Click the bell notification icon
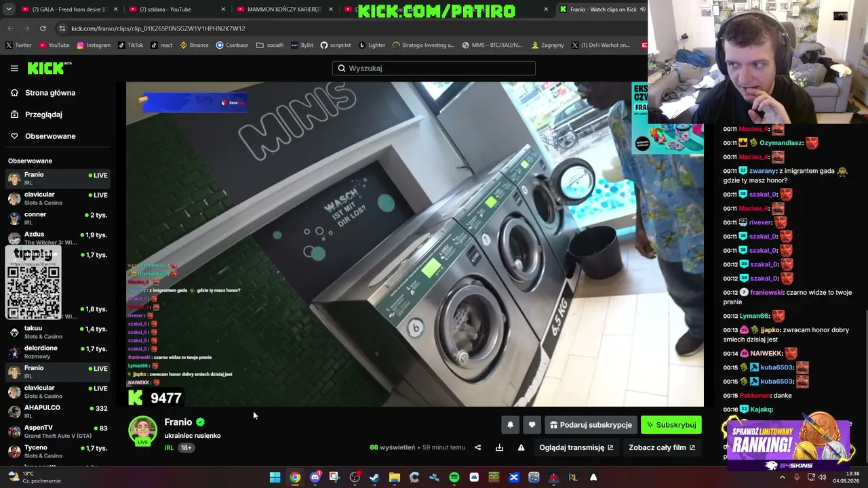 click(511, 425)
